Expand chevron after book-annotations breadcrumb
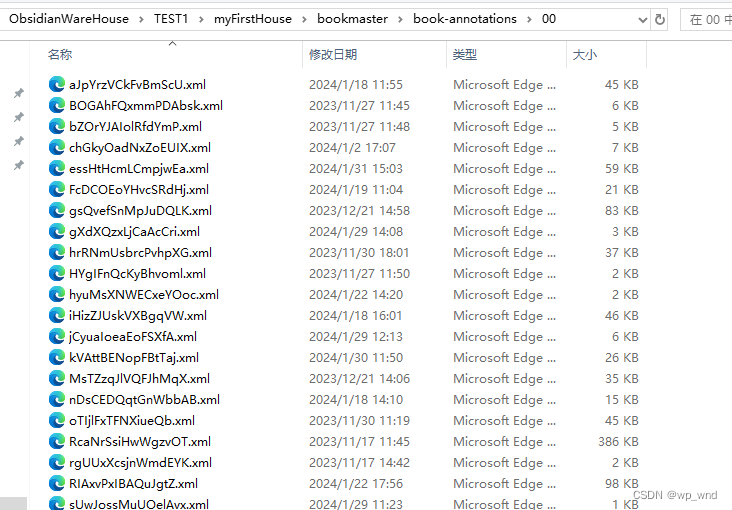The width and height of the screenshot is (732, 510). [529, 20]
